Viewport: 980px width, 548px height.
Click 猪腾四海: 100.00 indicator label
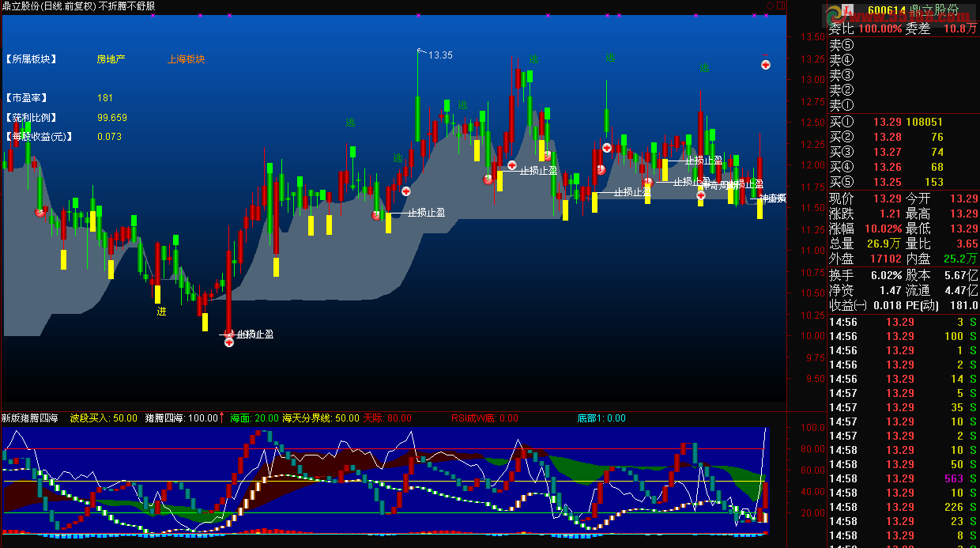181,418
